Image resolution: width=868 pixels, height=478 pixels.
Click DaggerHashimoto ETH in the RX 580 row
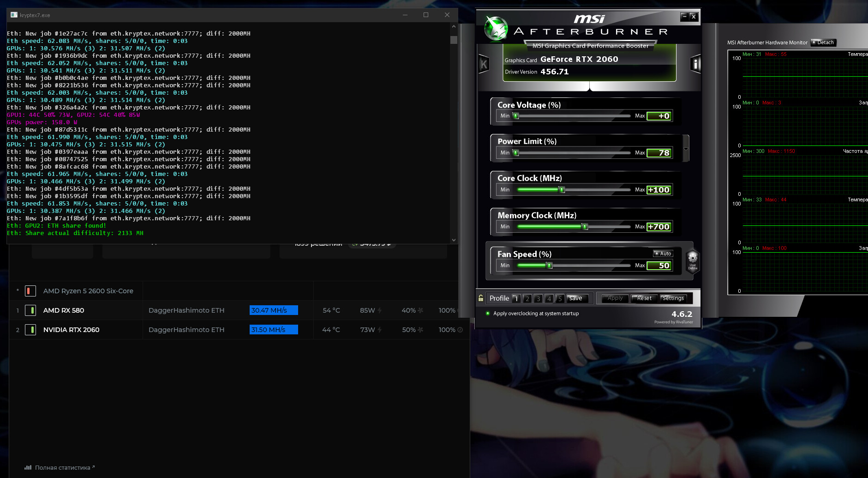186,310
